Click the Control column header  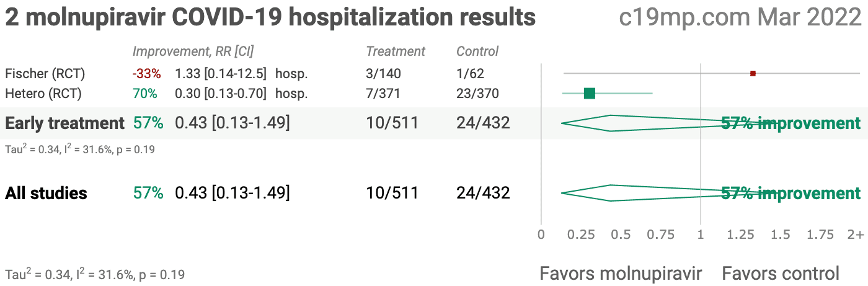[477, 51]
